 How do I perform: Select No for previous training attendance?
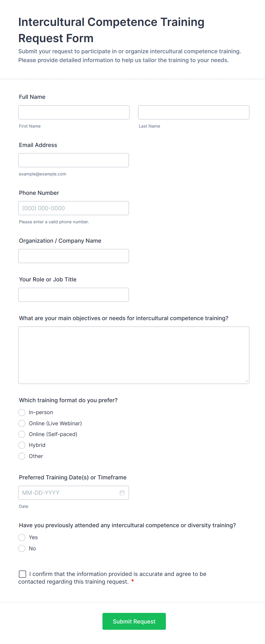[22, 548]
